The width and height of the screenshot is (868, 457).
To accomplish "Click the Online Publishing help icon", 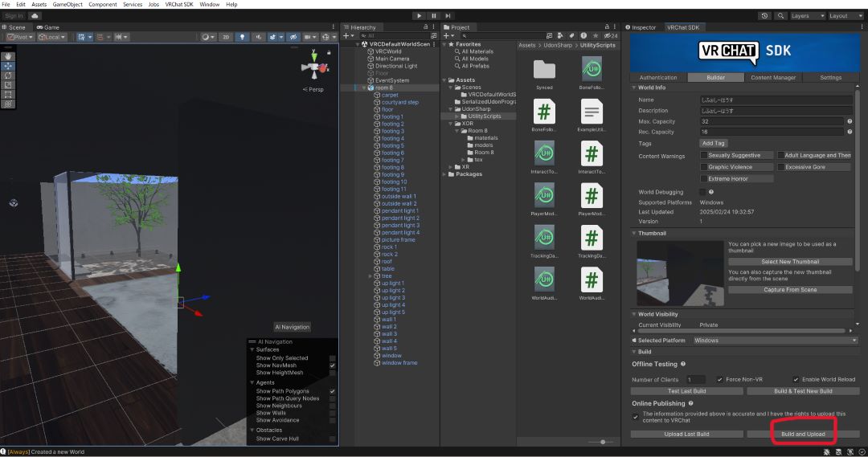I will 690,403.
